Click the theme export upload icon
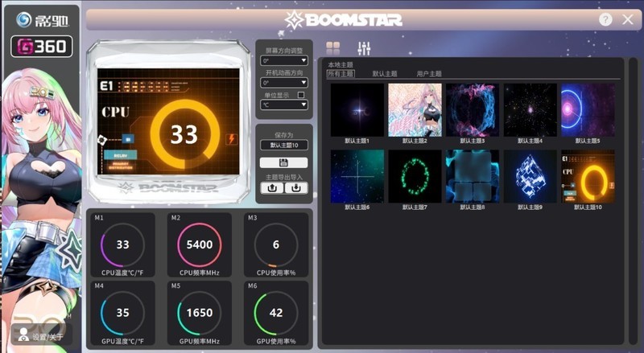644x353 pixels. click(272, 187)
